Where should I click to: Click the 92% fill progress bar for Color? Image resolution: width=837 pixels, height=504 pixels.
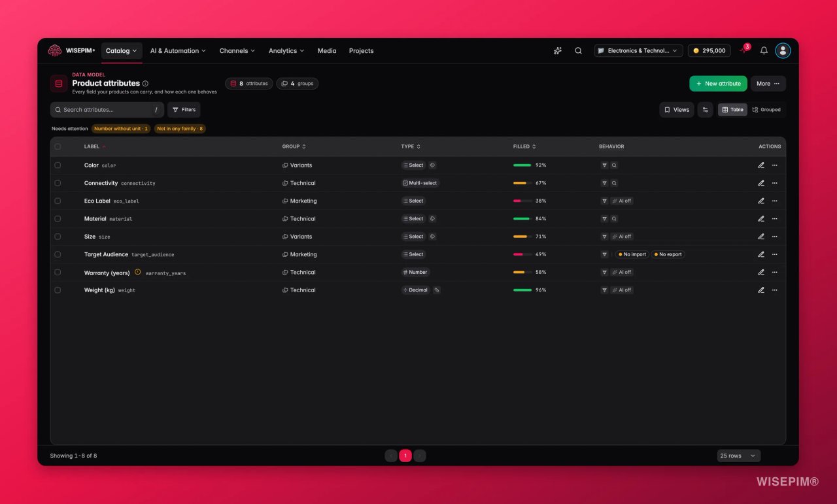522,165
